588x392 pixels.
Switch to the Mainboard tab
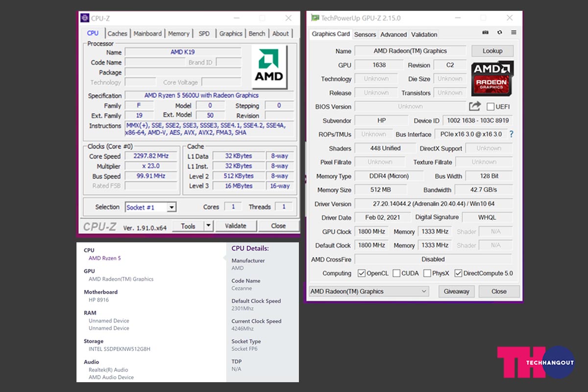point(147,34)
